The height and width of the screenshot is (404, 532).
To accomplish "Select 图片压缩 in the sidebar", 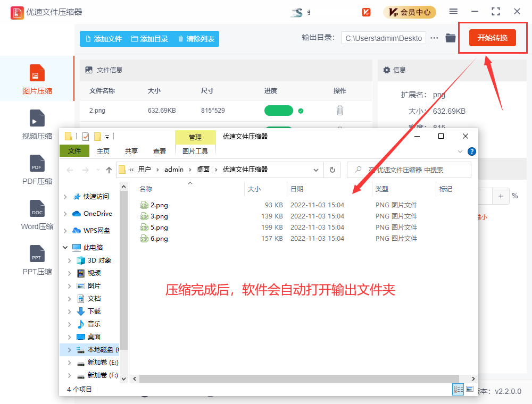I will tap(37, 79).
